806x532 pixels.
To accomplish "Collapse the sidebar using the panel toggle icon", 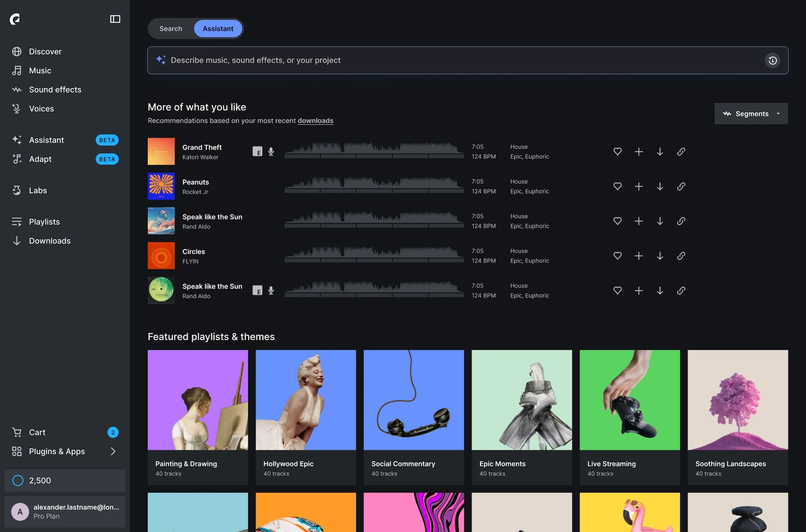I will (115, 19).
